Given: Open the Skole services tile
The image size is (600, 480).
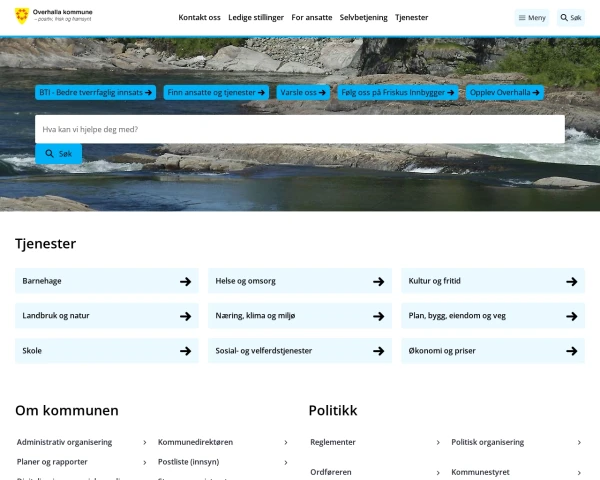Looking at the screenshot, I should 107,351.
